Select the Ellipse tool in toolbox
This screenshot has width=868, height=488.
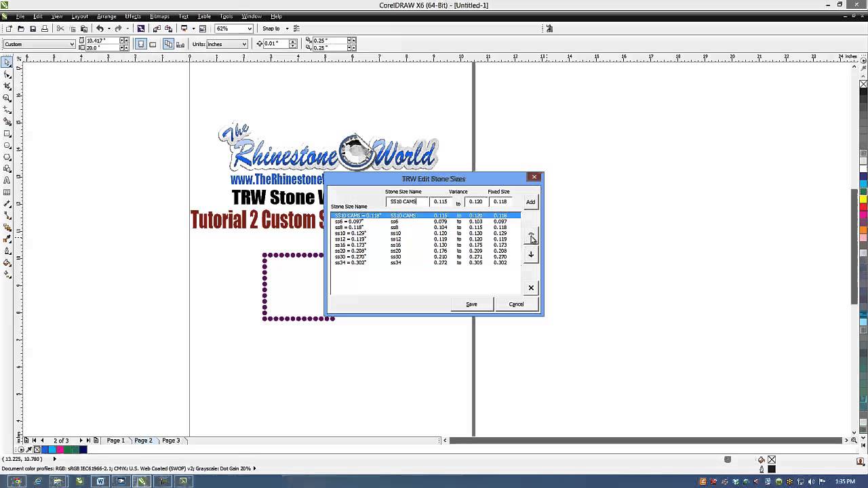pyautogui.click(x=7, y=145)
